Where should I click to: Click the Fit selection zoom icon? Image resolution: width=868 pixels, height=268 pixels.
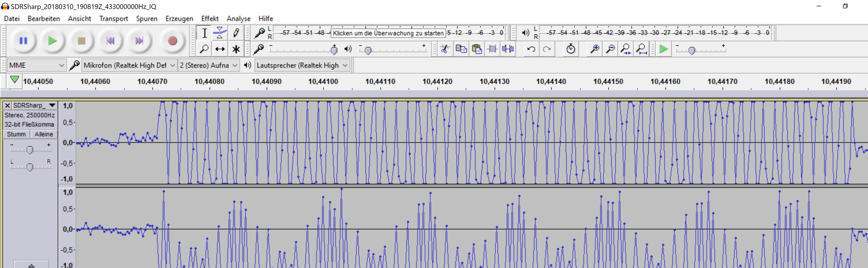click(626, 49)
